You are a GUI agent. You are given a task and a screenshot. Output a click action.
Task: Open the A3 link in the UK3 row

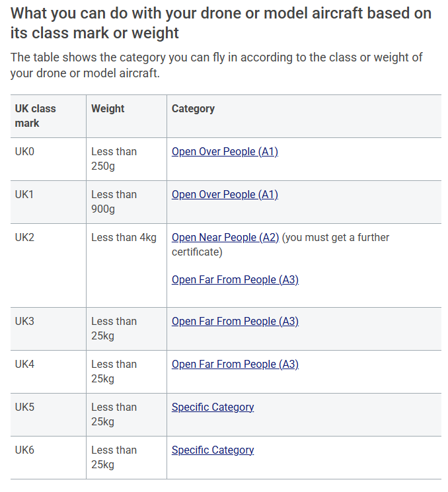235,322
